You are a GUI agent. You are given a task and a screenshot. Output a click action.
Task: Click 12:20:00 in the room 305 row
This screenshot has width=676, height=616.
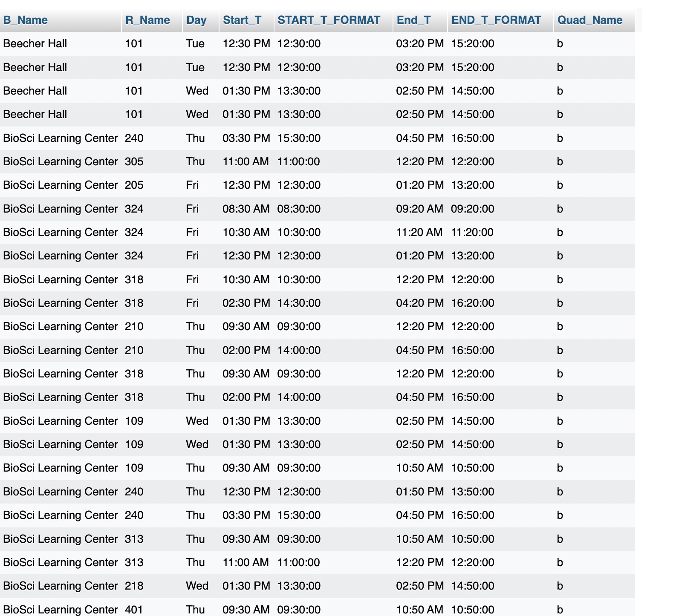473,161
